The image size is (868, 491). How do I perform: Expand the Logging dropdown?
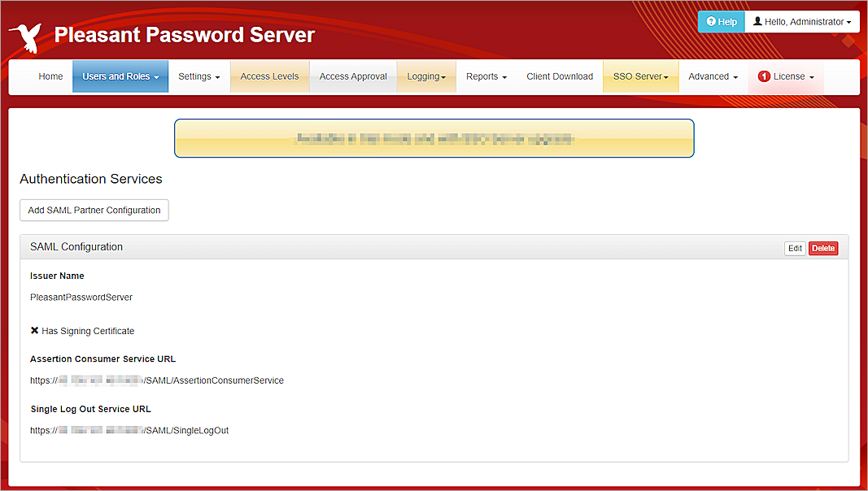tap(425, 76)
